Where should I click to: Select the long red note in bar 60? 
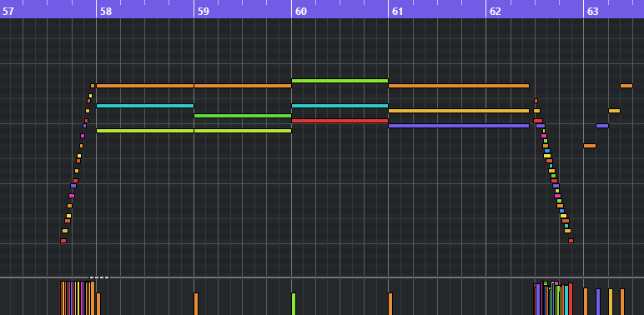coord(340,121)
